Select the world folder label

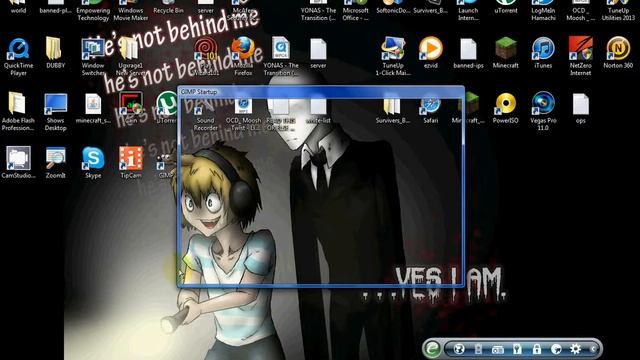click(18, 11)
